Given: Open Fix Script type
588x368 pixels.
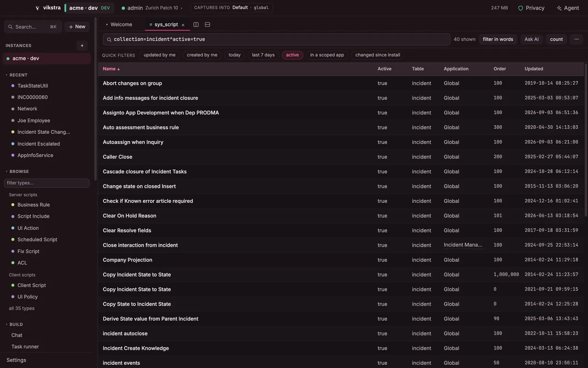Looking at the screenshot, I should click(28, 251).
